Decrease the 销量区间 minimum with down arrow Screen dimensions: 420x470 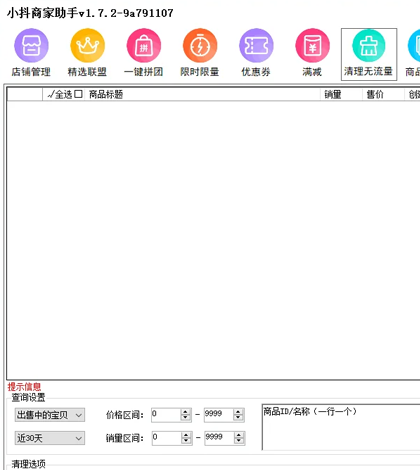coord(186,441)
